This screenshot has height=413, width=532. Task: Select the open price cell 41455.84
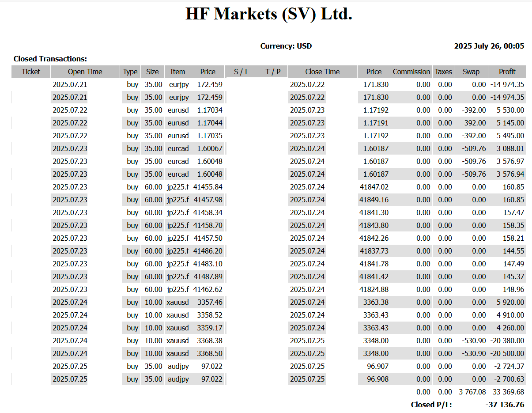pyautogui.click(x=208, y=187)
